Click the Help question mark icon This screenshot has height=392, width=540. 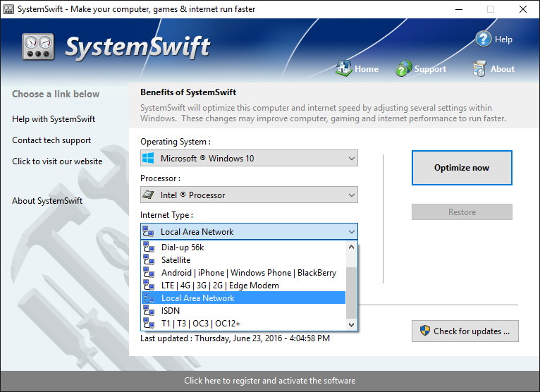[483, 39]
